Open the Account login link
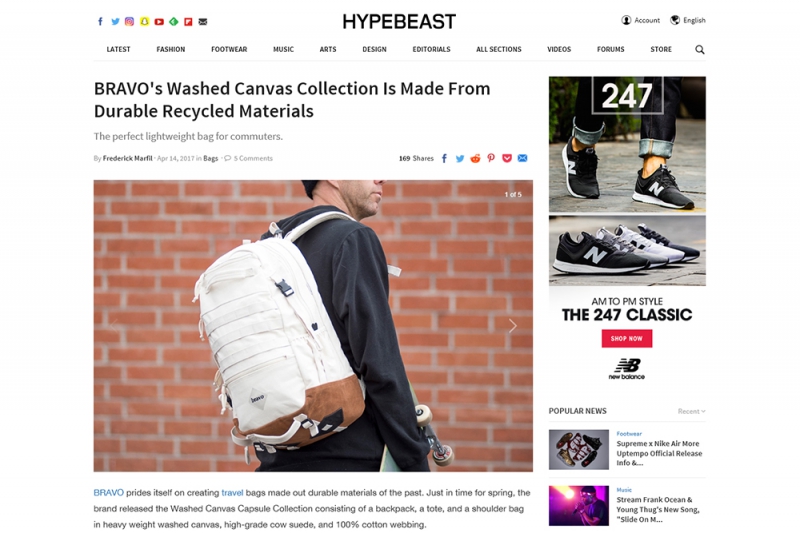800x533 pixels. [640, 20]
